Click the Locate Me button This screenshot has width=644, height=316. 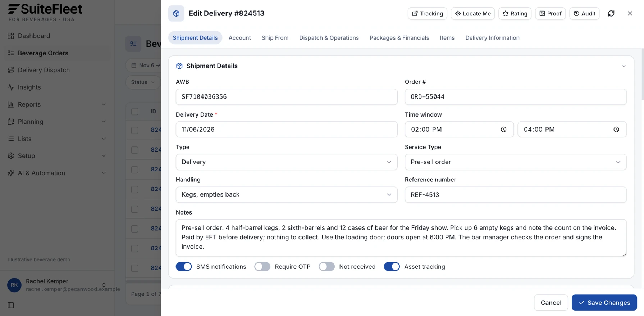pyautogui.click(x=472, y=13)
